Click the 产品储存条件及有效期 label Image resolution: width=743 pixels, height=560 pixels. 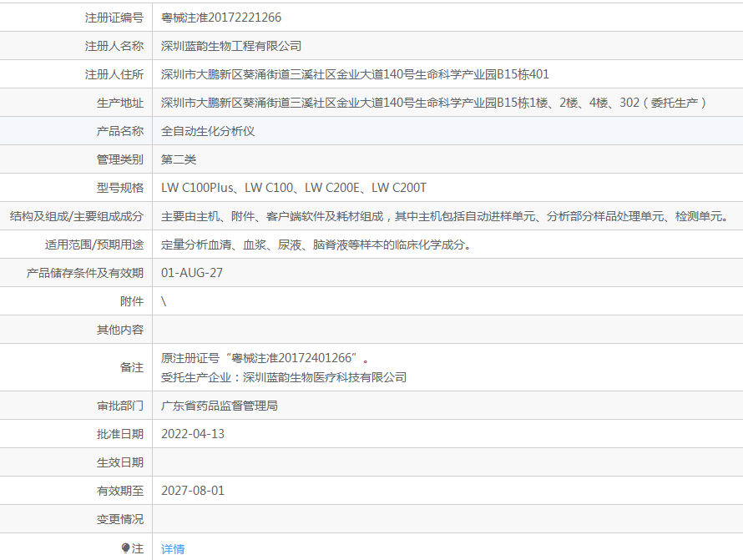coord(85,274)
